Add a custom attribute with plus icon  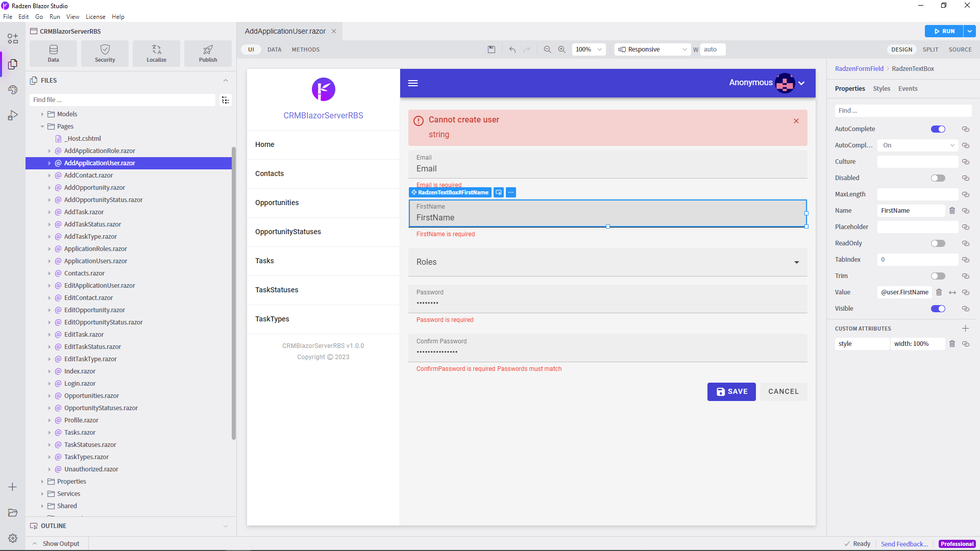click(x=965, y=329)
